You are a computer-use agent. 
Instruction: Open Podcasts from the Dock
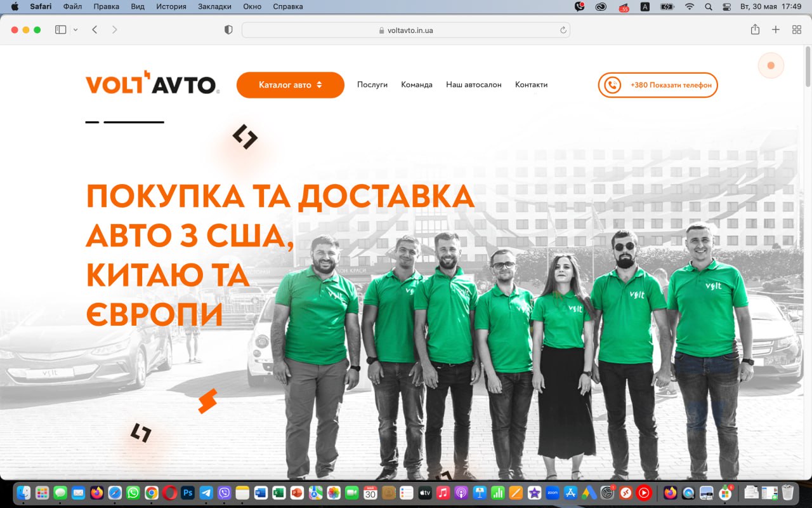pyautogui.click(x=461, y=493)
